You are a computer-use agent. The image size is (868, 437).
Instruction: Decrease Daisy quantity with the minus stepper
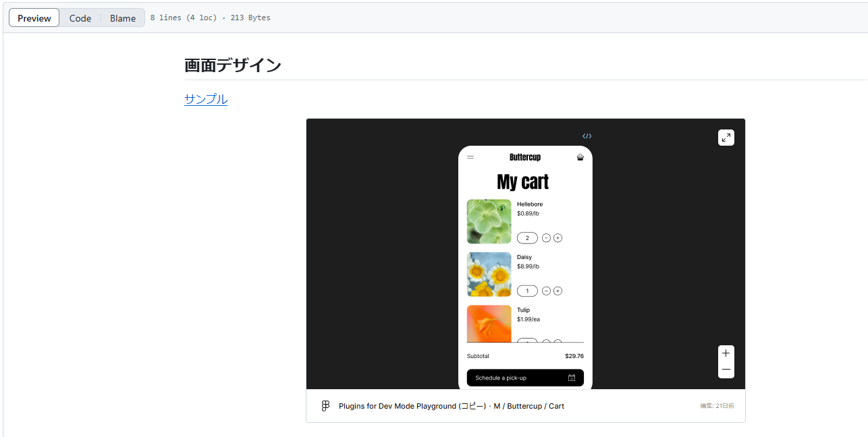tap(546, 291)
